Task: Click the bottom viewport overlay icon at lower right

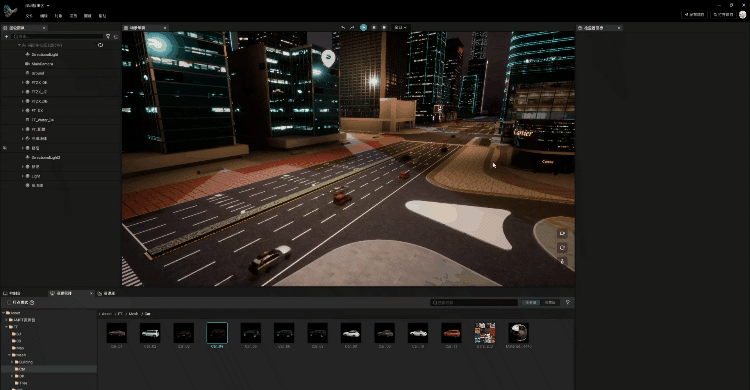Action: click(x=562, y=261)
